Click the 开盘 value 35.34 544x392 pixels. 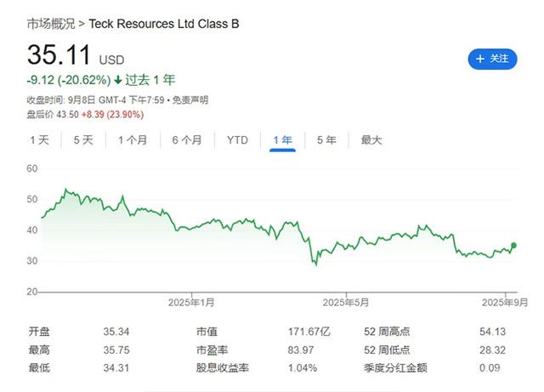[116, 332]
